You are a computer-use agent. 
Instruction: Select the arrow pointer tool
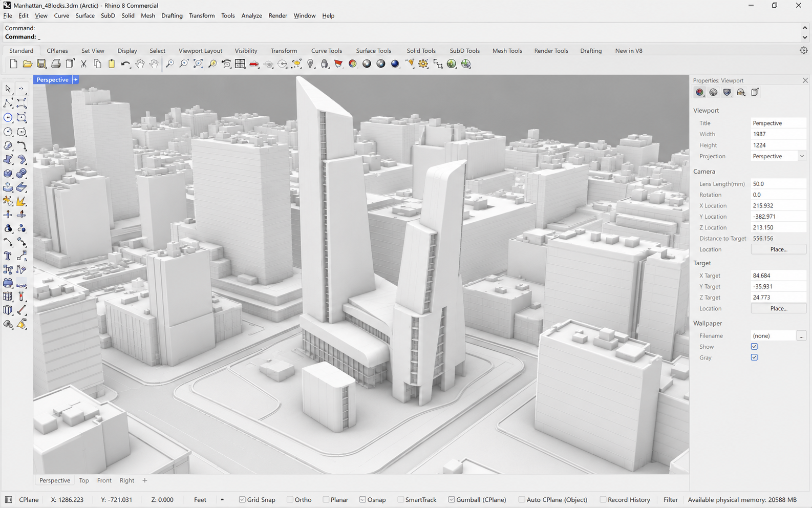(x=8, y=89)
